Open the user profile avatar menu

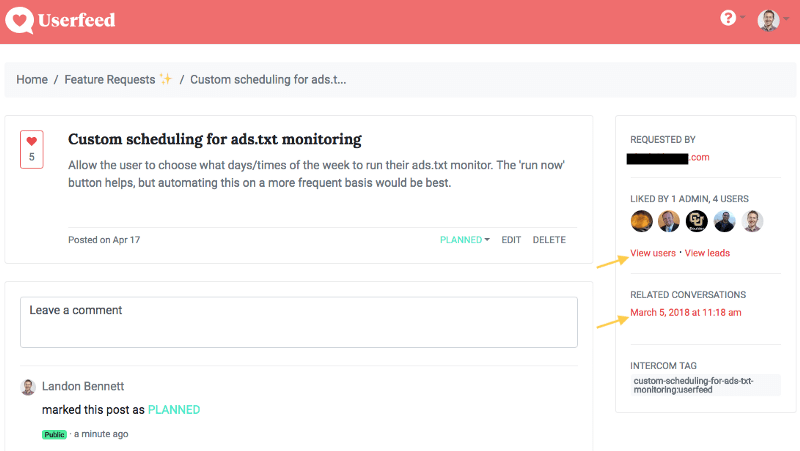[768, 20]
